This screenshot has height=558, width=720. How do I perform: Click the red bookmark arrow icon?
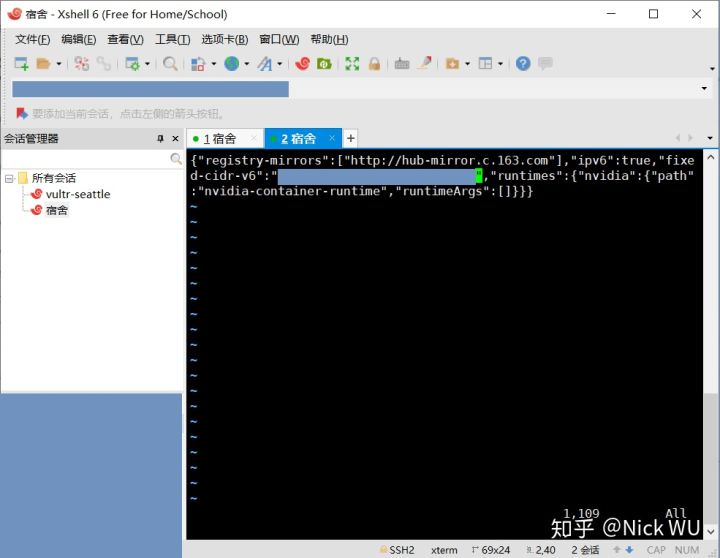pyautogui.click(x=22, y=113)
